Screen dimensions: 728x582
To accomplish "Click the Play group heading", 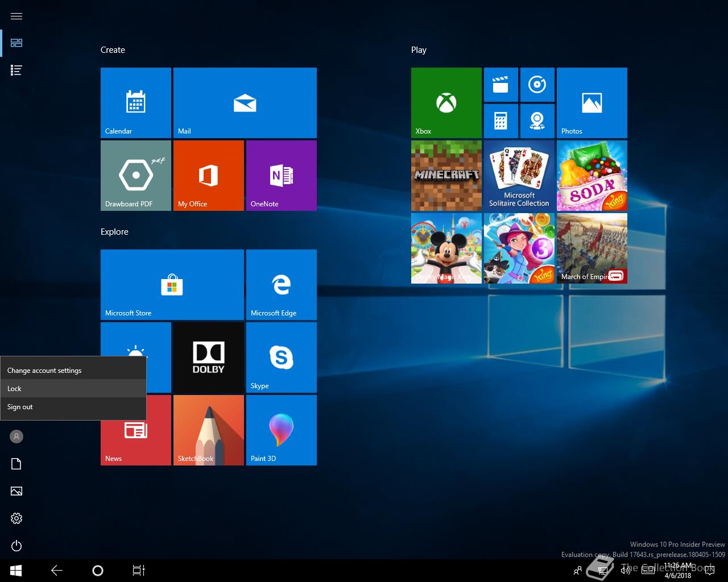I will tap(419, 50).
